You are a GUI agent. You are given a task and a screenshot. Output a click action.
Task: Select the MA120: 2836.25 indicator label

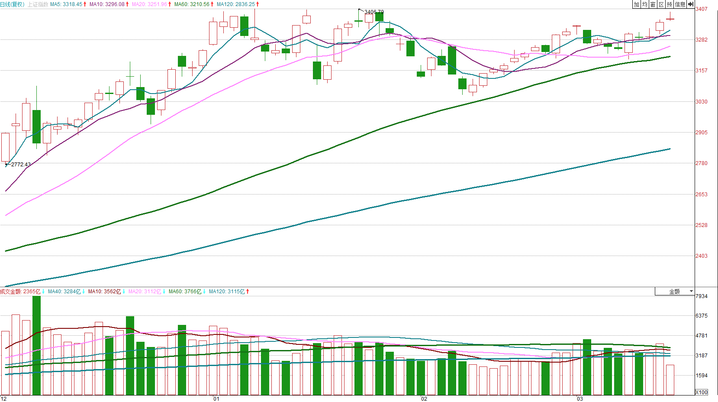coord(238,4)
